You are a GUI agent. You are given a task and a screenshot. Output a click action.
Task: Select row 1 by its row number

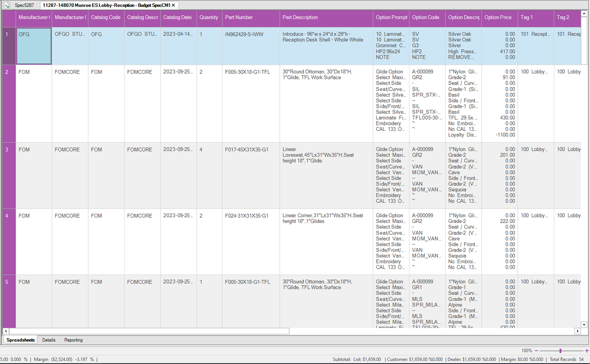9,46
